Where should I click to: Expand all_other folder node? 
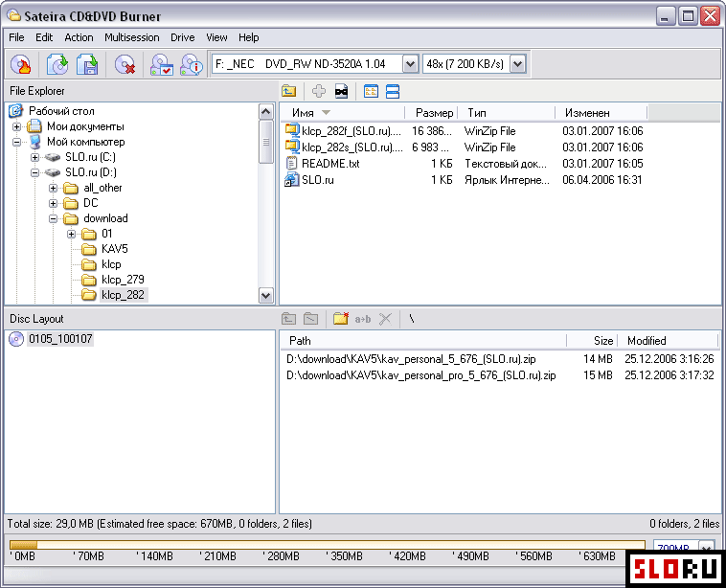coord(54,188)
